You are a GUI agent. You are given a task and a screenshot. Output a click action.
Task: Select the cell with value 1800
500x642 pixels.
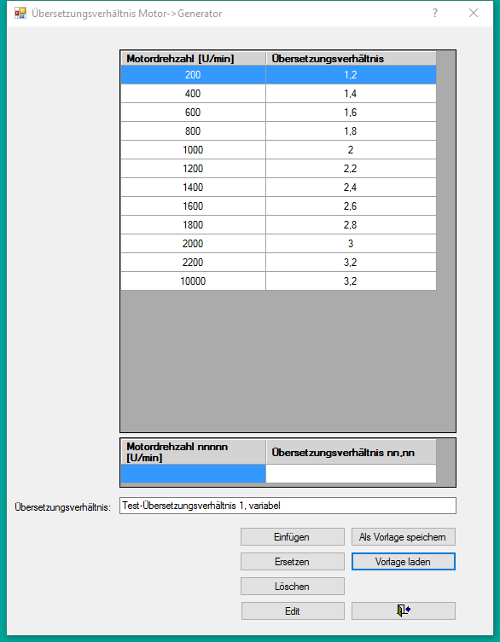point(193,225)
